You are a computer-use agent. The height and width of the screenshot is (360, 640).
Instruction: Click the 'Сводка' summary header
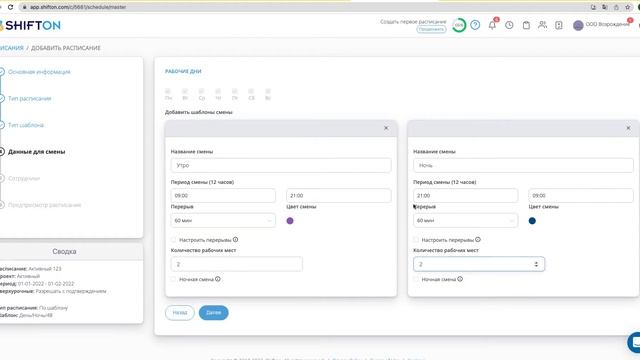[x=64, y=251]
